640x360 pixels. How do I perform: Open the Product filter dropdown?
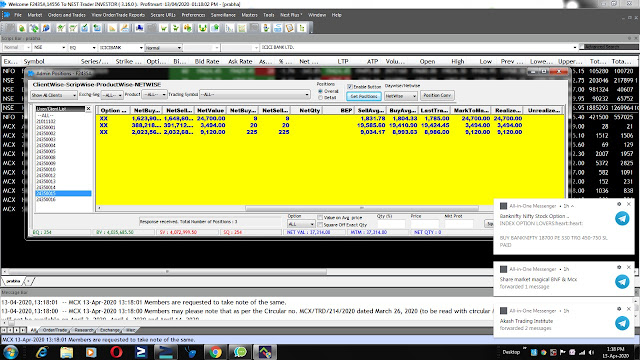154,95
